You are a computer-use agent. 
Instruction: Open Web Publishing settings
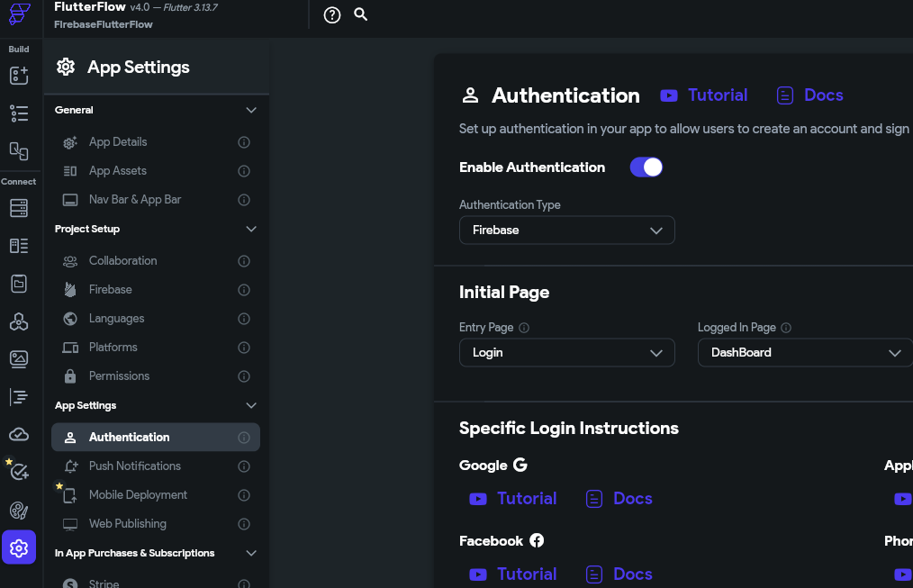click(x=156, y=524)
